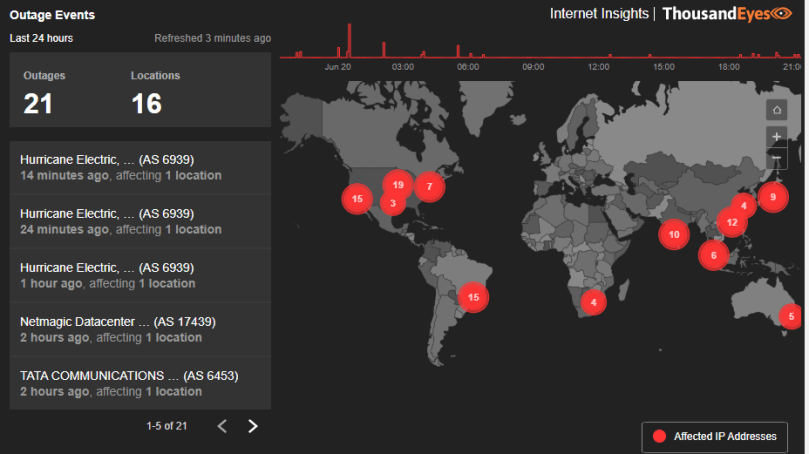The image size is (809, 454).
Task: Go to previous page of outages
Action: pos(222,426)
